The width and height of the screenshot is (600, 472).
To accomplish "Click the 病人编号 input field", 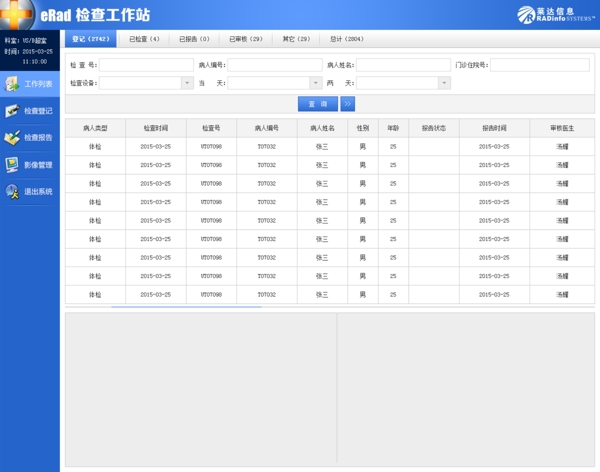I will tap(275, 65).
